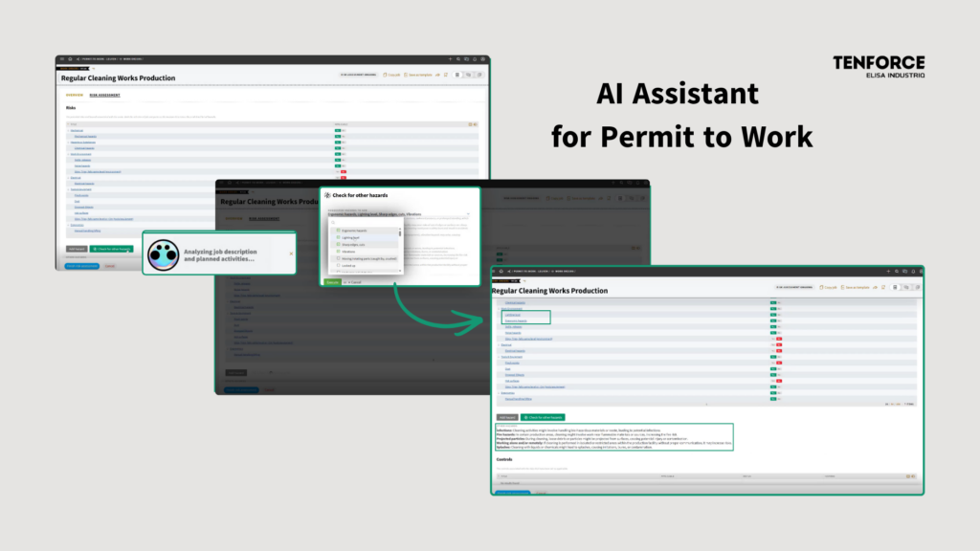Tick 'Sharp edges, cuts' checkbox in hazards dialog

[338, 244]
